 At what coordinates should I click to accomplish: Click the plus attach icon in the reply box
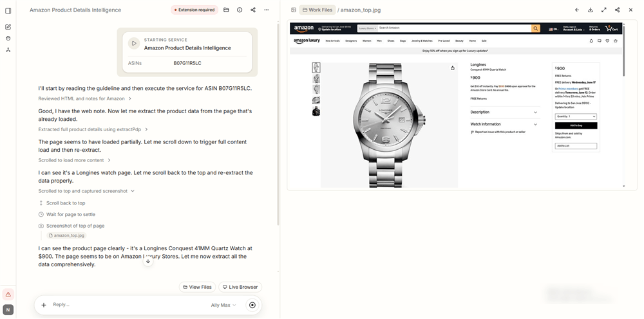[x=44, y=305]
